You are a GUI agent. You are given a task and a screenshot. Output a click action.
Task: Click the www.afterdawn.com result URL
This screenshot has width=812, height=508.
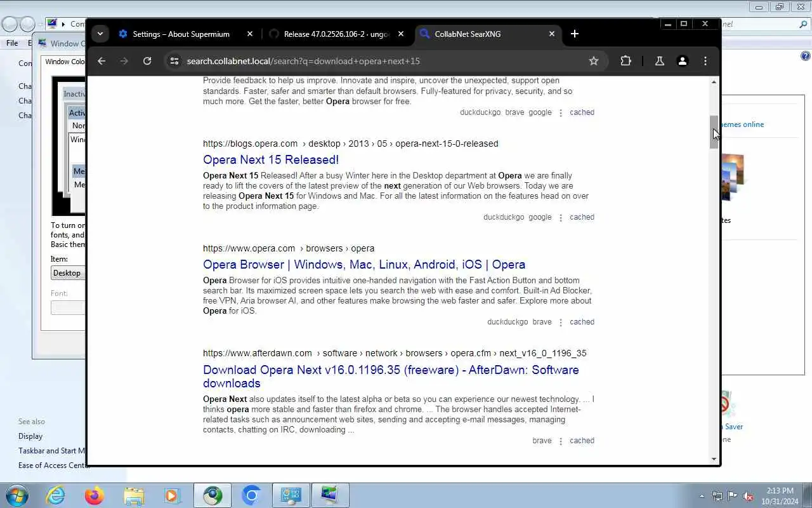(395, 353)
